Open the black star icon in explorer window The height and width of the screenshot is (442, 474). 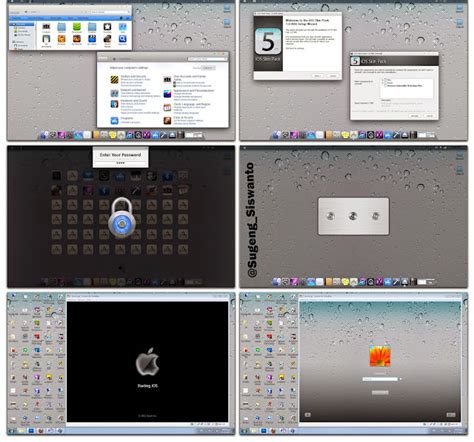pyautogui.click(x=107, y=27)
